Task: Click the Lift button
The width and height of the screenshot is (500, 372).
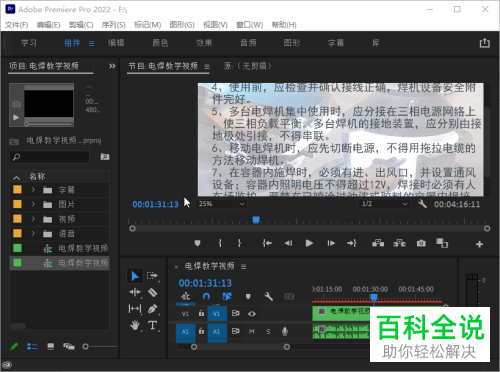Action: pyautogui.click(x=378, y=243)
